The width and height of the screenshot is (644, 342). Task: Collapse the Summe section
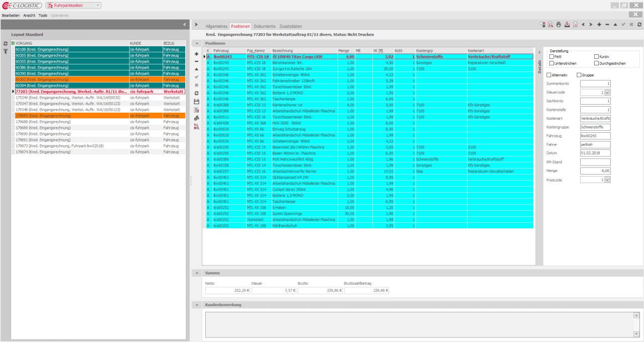tap(197, 273)
